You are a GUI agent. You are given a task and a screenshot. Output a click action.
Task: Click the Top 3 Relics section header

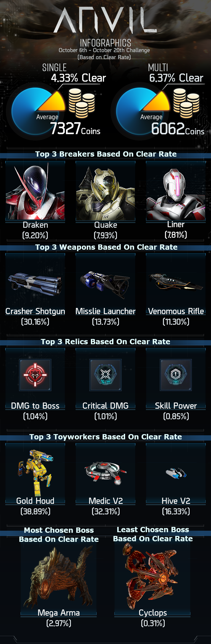tap(105, 342)
